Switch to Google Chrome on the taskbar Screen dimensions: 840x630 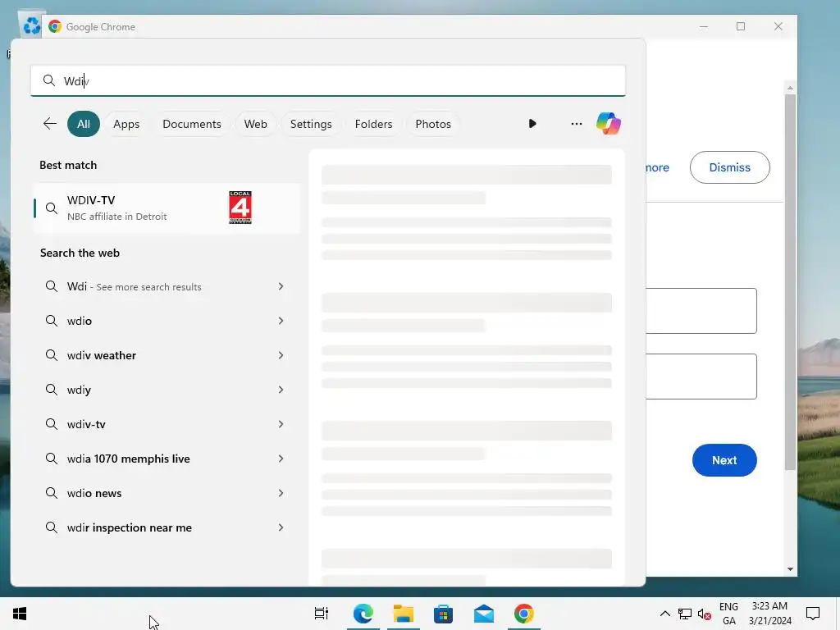point(524,614)
